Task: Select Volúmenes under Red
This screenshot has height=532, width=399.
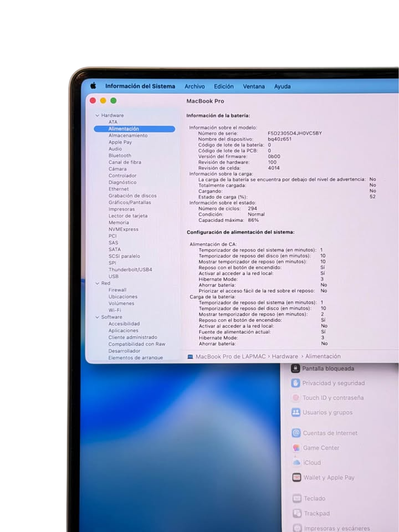Action: 121,303
